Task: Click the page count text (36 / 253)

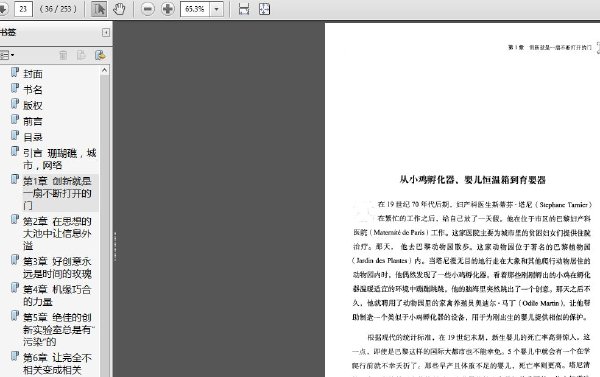Action: (58, 9)
